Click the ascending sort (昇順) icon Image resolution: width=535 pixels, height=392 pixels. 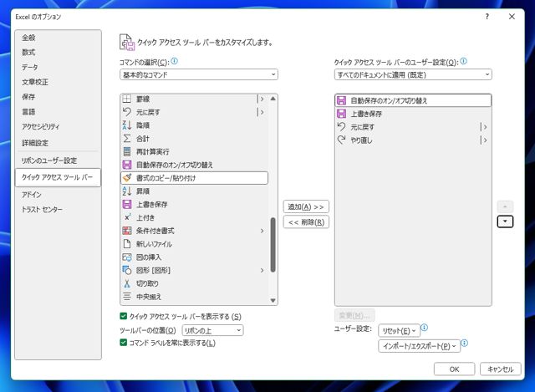(127, 191)
